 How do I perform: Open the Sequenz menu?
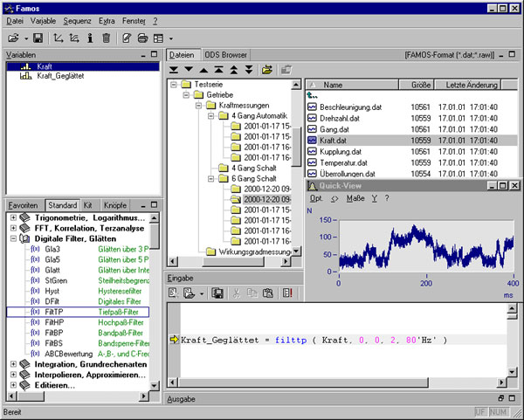(x=76, y=20)
